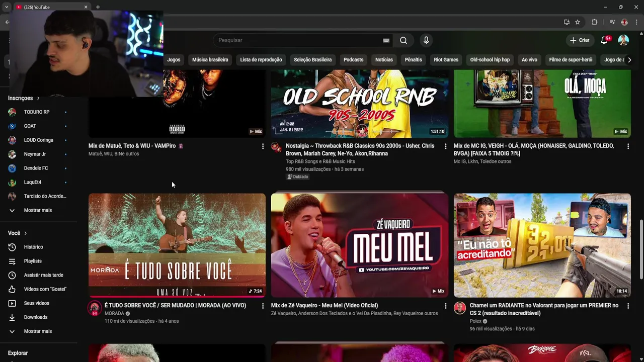The height and width of the screenshot is (362, 644).
Task: Select the Música brasileira chip
Action: point(210,60)
